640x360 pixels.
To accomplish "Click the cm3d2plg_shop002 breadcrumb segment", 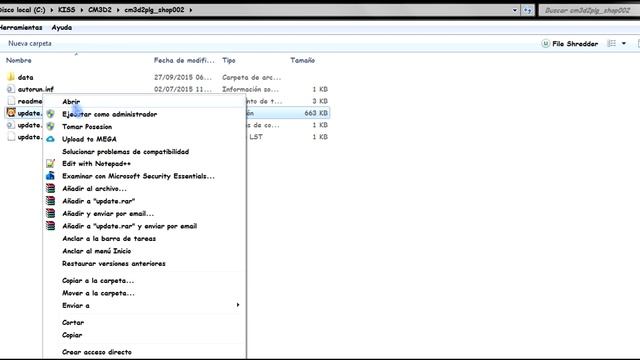I will pyautogui.click(x=154, y=10).
